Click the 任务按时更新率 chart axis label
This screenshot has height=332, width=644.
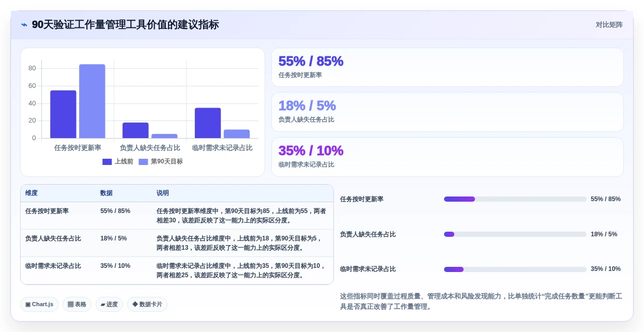point(78,148)
